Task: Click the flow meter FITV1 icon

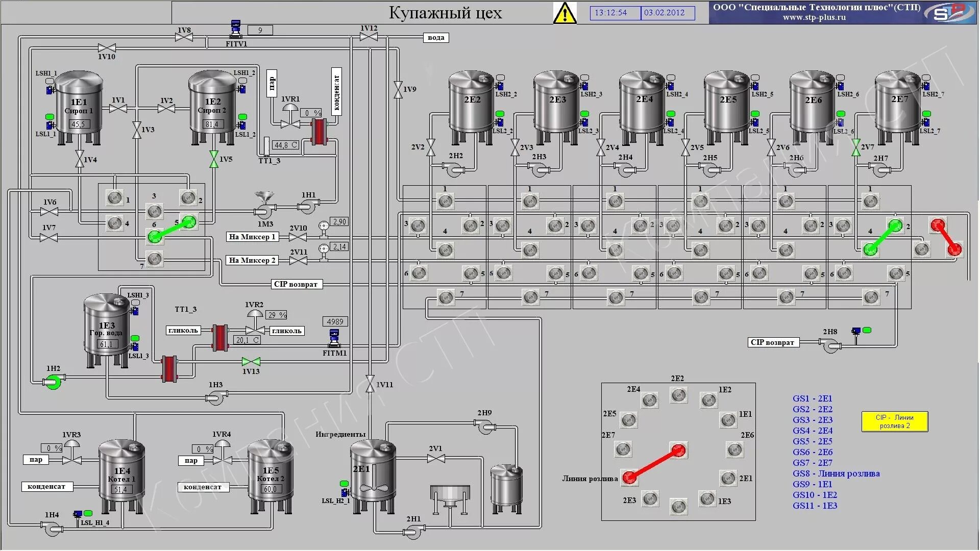Action: click(236, 30)
